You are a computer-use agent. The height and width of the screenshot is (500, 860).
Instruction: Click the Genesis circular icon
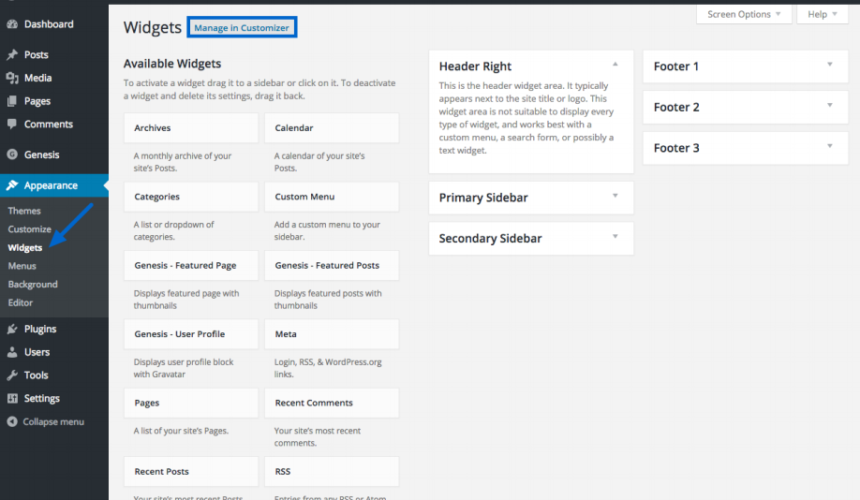click(x=12, y=155)
